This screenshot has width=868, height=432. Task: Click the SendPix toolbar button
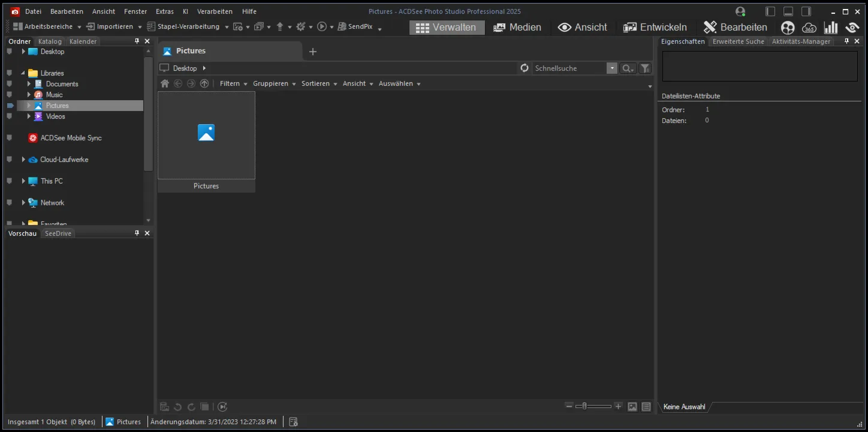[355, 26]
